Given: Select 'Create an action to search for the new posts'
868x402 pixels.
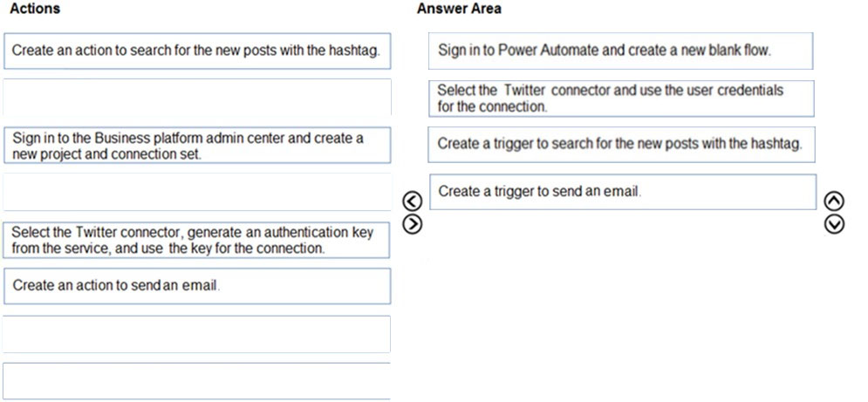Looking at the screenshot, I should pos(197,51).
